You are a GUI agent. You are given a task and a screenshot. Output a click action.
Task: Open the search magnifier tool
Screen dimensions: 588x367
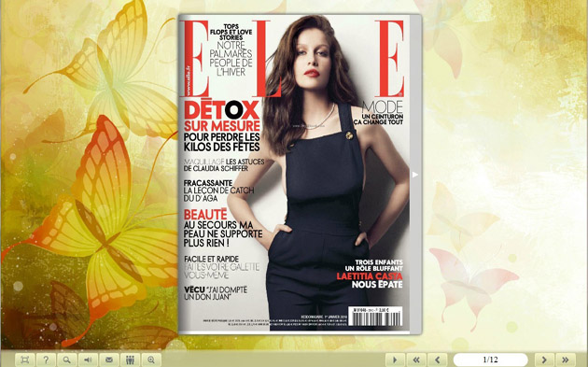coord(67,360)
